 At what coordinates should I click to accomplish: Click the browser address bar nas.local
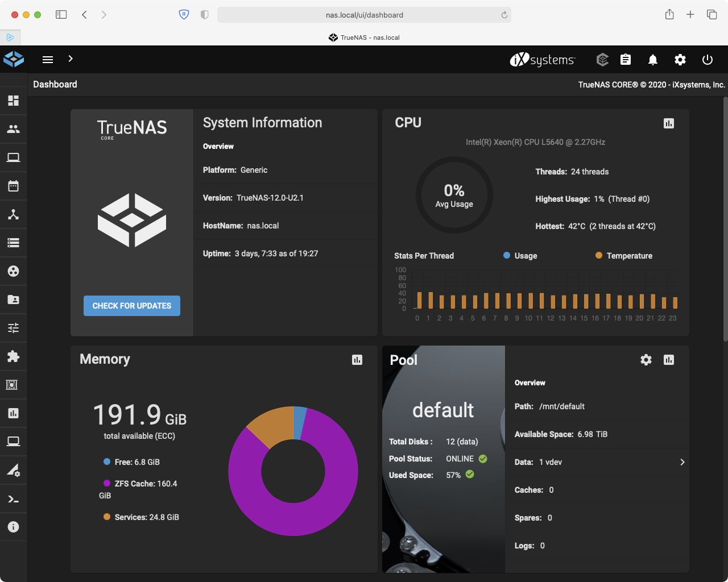coord(364,15)
